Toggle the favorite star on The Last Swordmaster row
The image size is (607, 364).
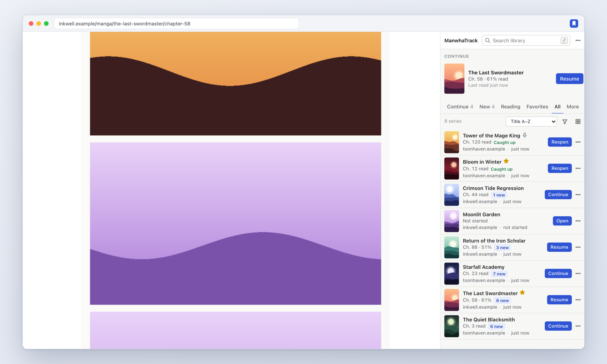(x=522, y=293)
